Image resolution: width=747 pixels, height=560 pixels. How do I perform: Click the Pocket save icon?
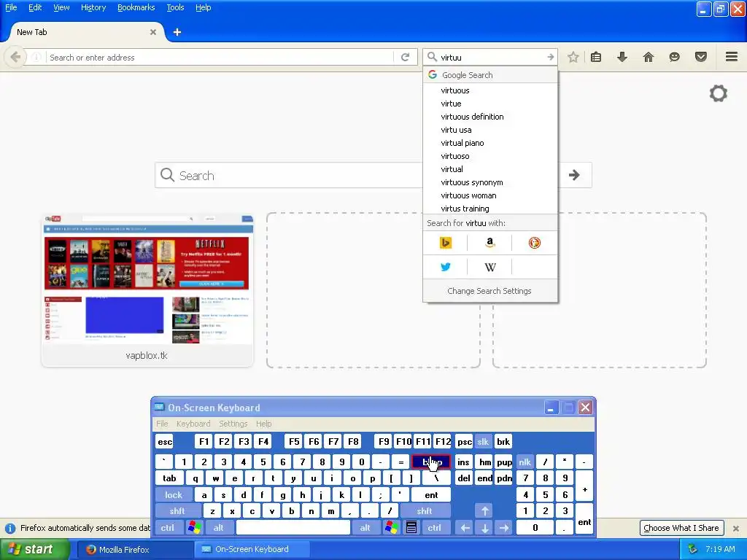coord(701,57)
